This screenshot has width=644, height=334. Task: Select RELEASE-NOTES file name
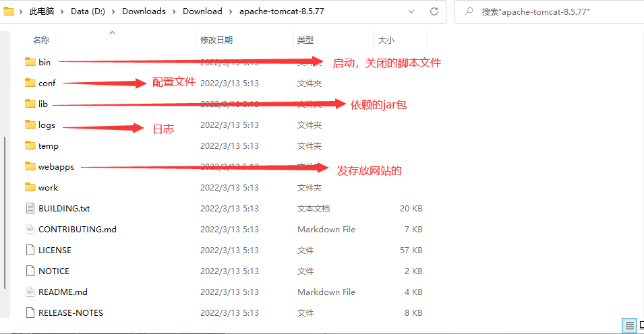tap(71, 313)
